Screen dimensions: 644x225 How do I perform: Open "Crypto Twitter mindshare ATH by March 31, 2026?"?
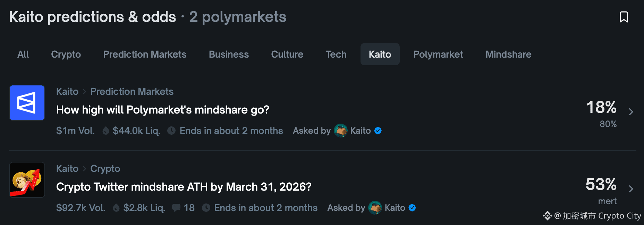click(184, 187)
